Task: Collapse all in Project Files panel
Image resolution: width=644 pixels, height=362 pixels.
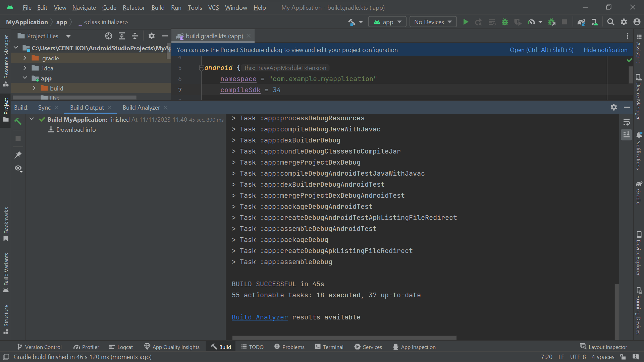Action: click(135, 36)
